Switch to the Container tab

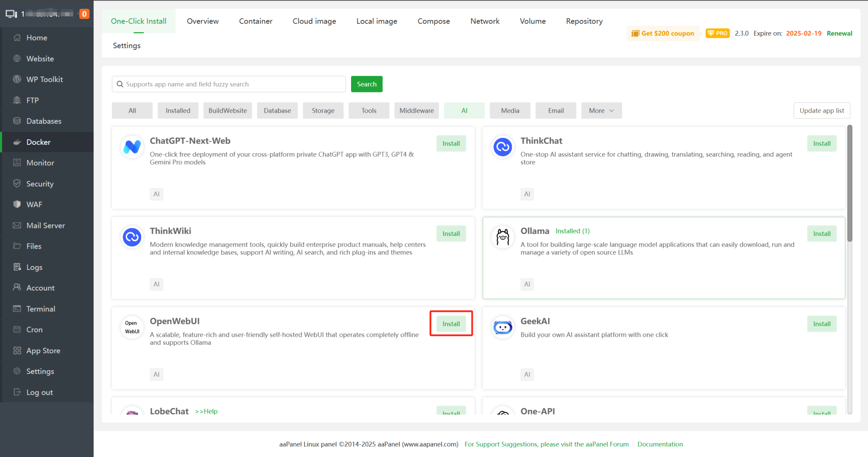coord(256,21)
